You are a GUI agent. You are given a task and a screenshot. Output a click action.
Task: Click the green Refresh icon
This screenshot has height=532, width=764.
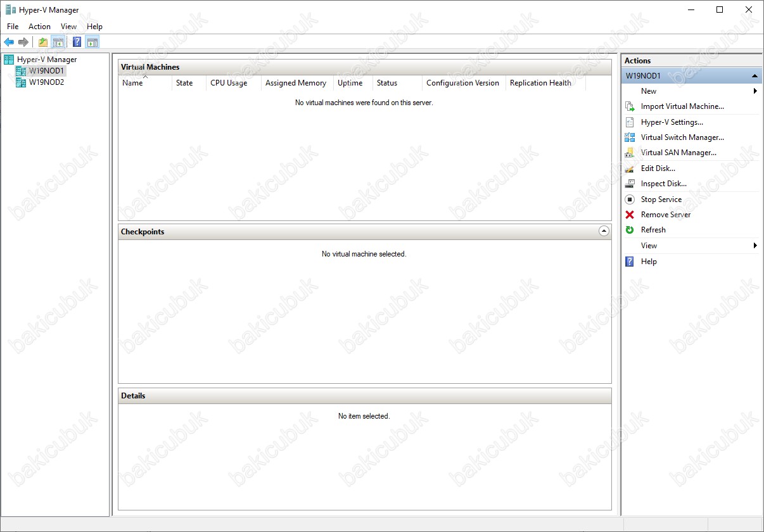pyautogui.click(x=630, y=230)
